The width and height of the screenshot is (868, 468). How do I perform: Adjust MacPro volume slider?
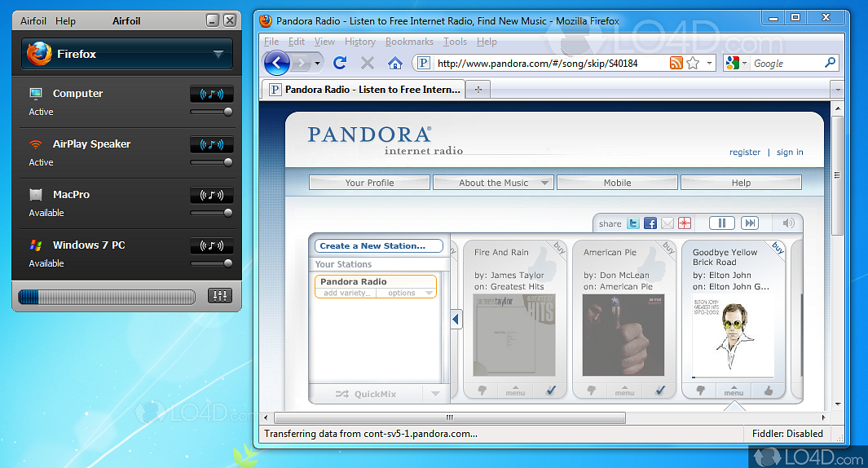coord(211,213)
